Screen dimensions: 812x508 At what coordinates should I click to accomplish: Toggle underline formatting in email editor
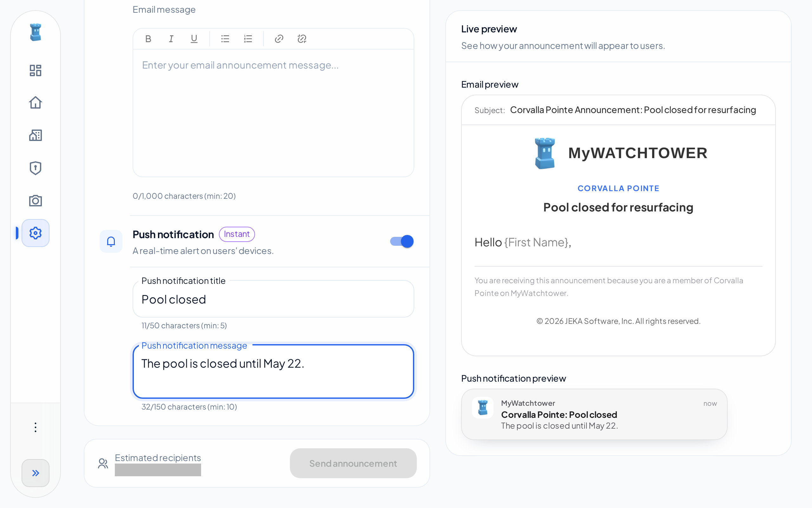194,39
